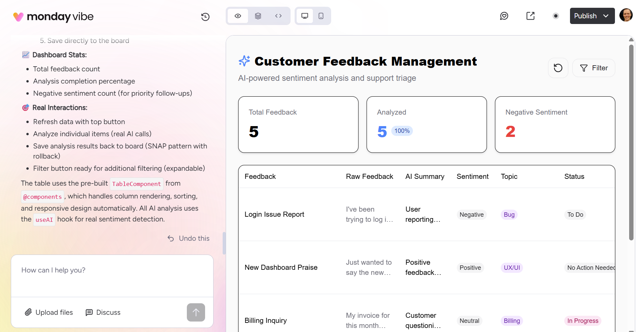Select desktop monitor preview mode
Viewport: 644px width, 332px height.
point(305,16)
